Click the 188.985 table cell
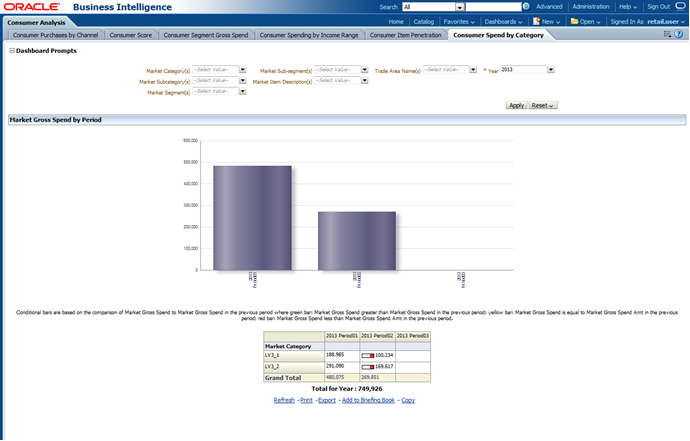690x441 pixels. click(342, 356)
